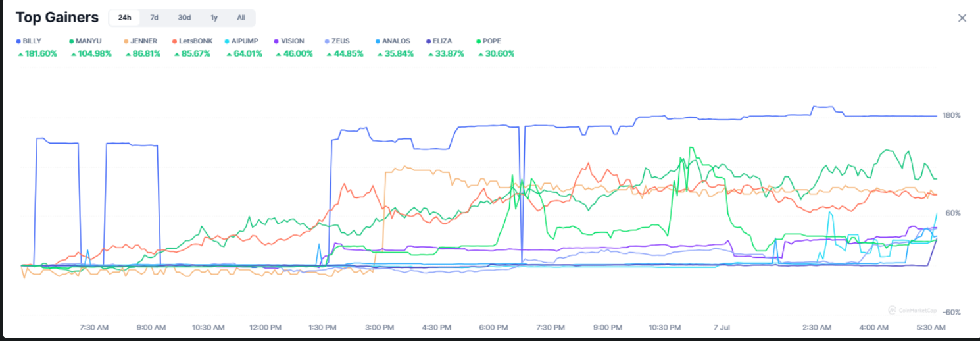
Task: Switch to the 7d time range
Action: click(154, 18)
